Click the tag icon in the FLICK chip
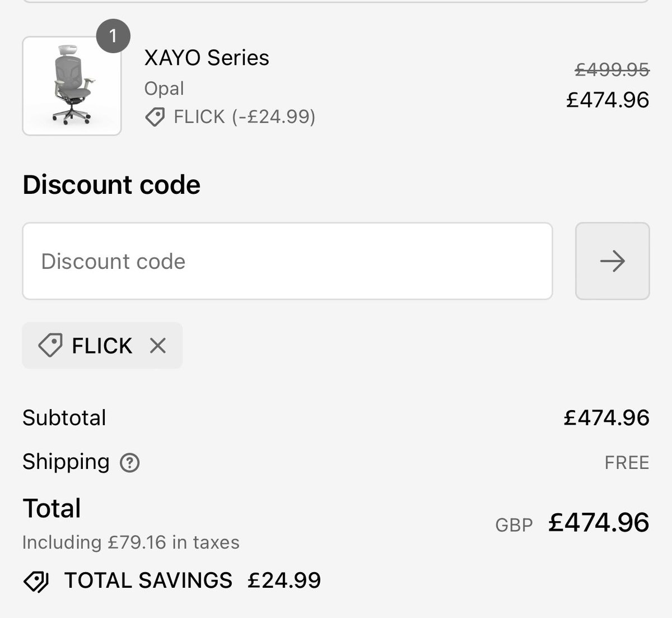The height and width of the screenshot is (618, 672). point(50,346)
